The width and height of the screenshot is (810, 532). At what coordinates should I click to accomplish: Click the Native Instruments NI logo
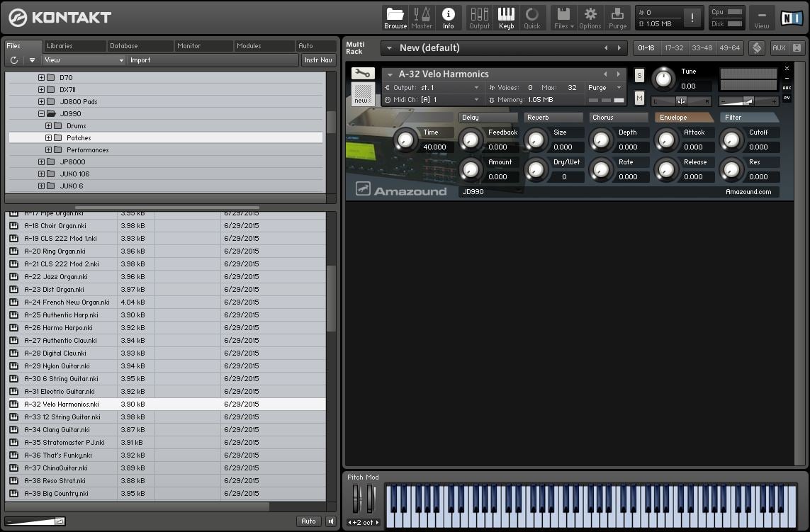pyautogui.click(x=791, y=18)
